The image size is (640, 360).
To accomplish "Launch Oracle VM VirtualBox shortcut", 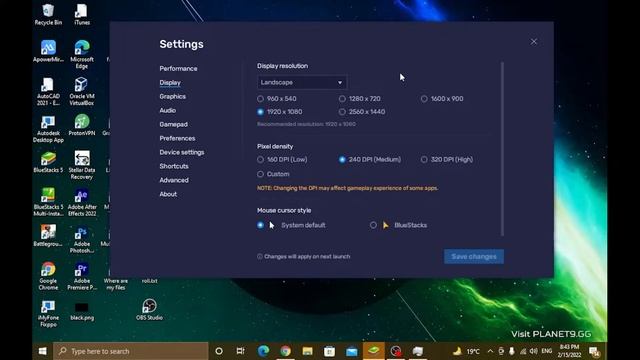I will click(82, 91).
